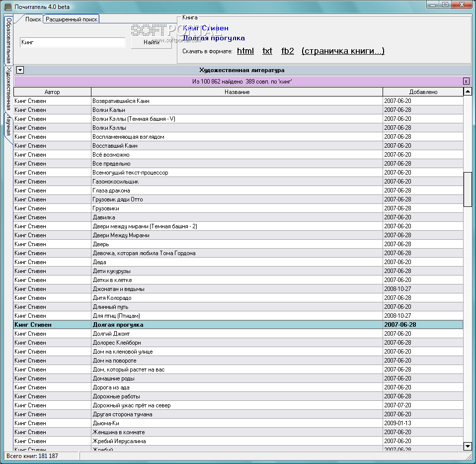
Task: Download the book in txt format
Action: [267, 51]
